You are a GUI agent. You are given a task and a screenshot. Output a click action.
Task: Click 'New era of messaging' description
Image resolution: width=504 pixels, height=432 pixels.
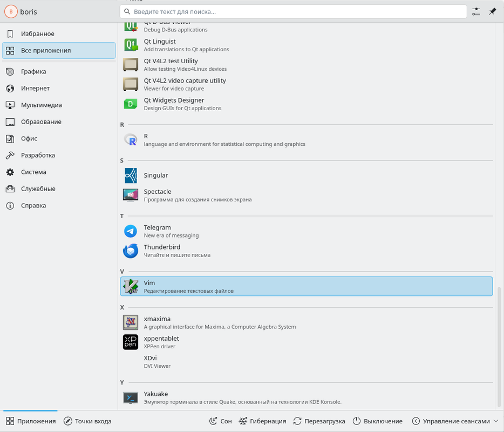pos(171,235)
